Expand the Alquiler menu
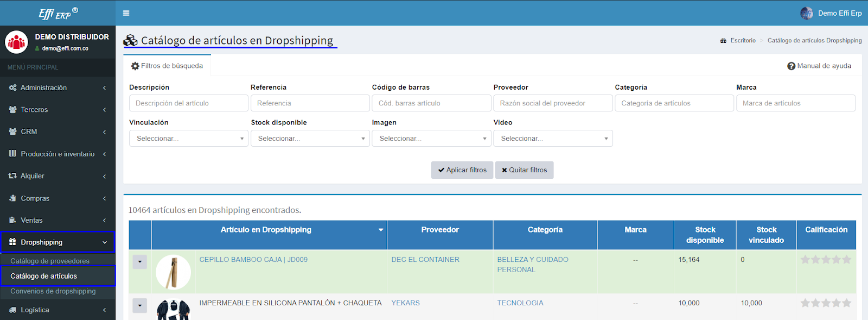This screenshot has height=320, width=868. pyautogui.click(x=58, y=176)
